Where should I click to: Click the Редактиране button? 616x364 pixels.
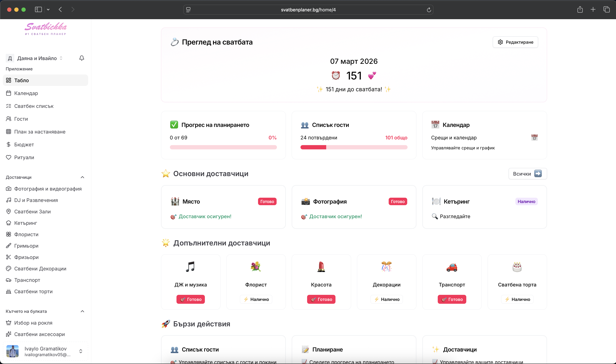pos(515,42)
